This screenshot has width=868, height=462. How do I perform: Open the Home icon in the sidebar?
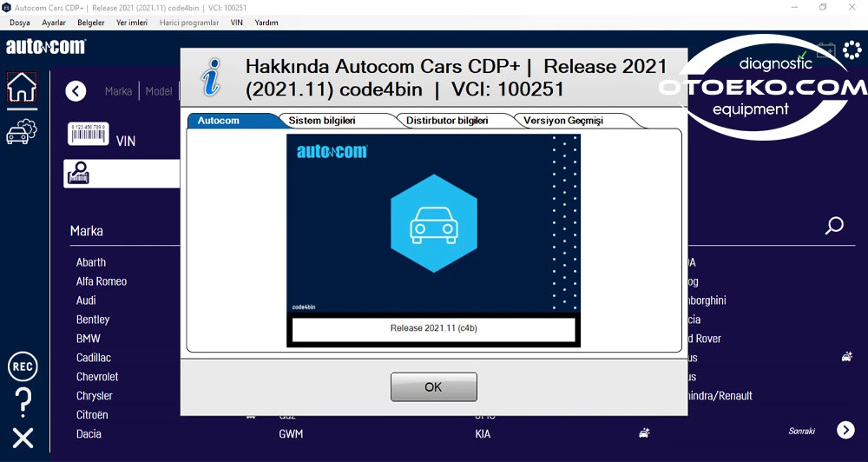coord(22,87)
